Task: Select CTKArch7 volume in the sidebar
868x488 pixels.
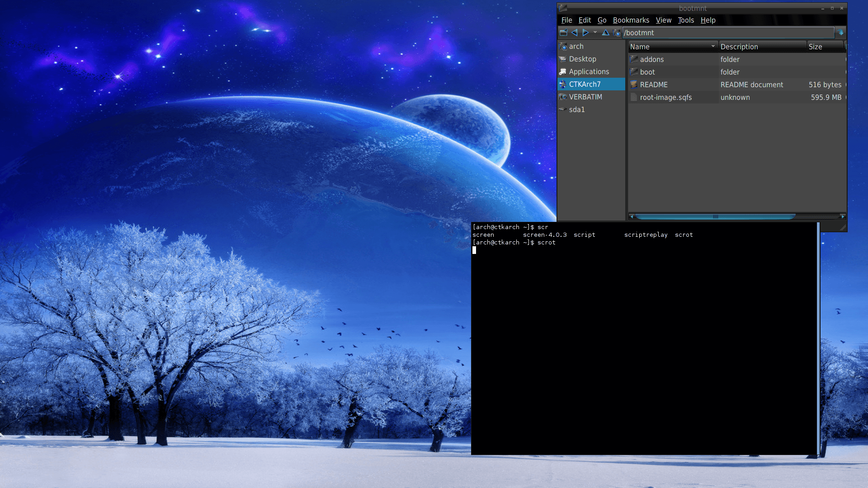Action: click(x=591, y=84)
